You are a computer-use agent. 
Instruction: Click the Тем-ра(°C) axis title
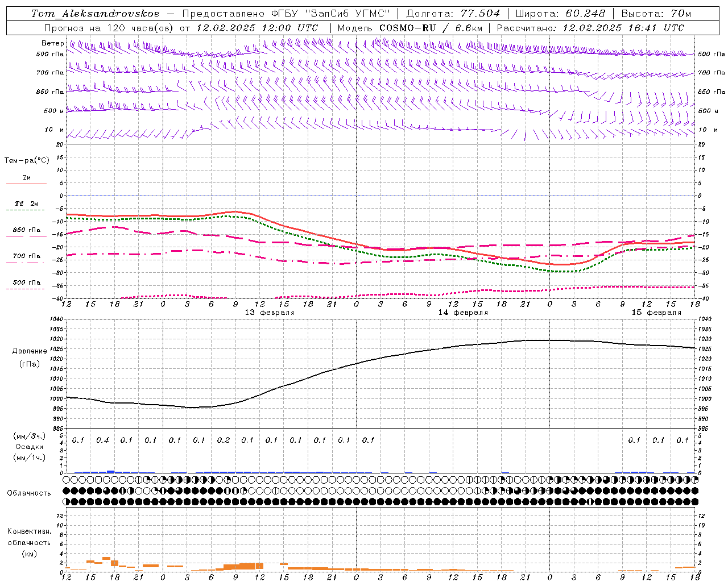[x=27, y=161]
